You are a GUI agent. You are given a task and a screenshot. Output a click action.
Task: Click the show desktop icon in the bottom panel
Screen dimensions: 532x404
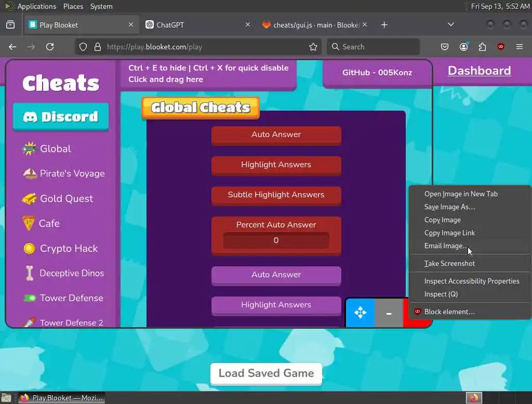(x=6, y=398)
